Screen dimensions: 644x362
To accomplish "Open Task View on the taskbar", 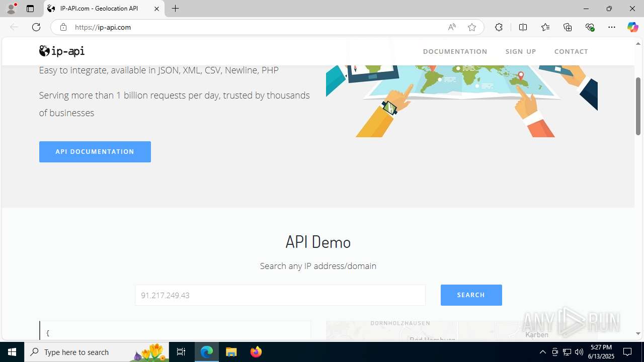I will point(181,352).
